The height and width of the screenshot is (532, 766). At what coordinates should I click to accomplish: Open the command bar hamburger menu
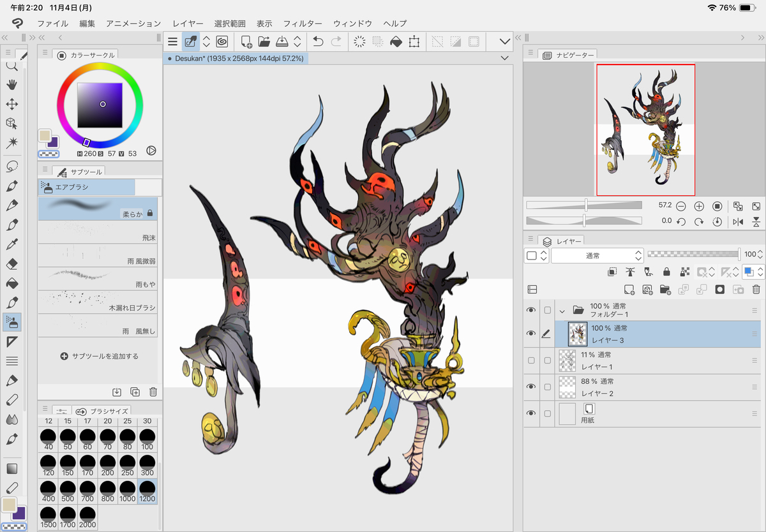pos(172,42)
